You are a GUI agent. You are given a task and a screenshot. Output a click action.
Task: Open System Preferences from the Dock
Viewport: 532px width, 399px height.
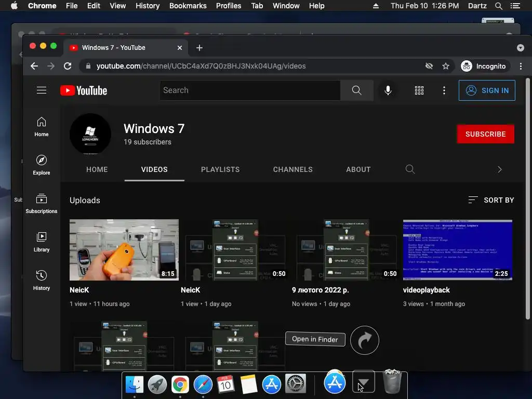click(x=295, y=384)
